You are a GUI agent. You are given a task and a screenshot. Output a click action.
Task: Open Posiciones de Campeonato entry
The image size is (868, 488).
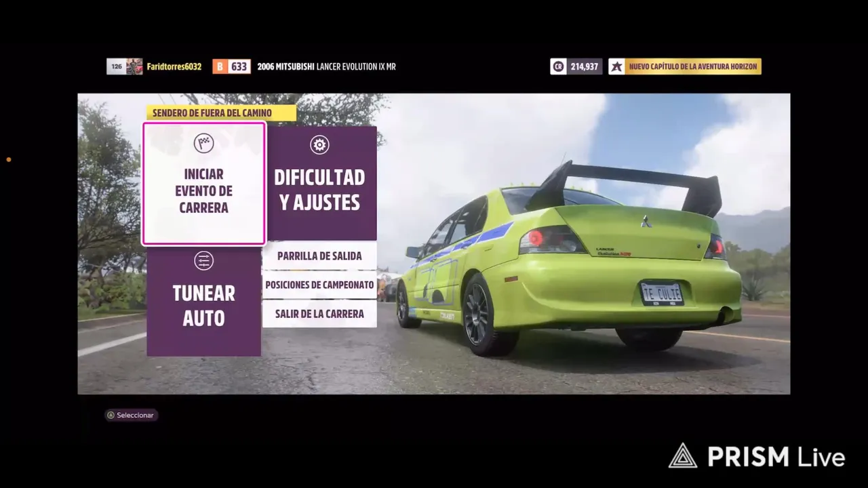(319, 285)
